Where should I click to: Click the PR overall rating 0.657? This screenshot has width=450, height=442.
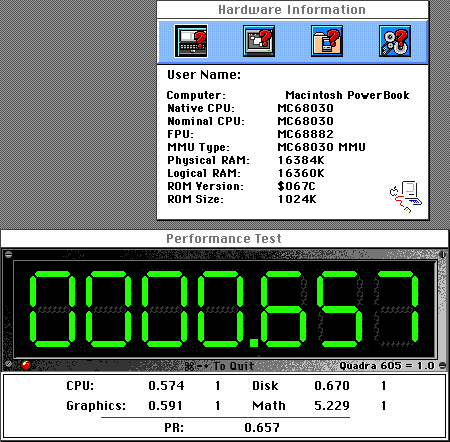[x=262, y=427]
